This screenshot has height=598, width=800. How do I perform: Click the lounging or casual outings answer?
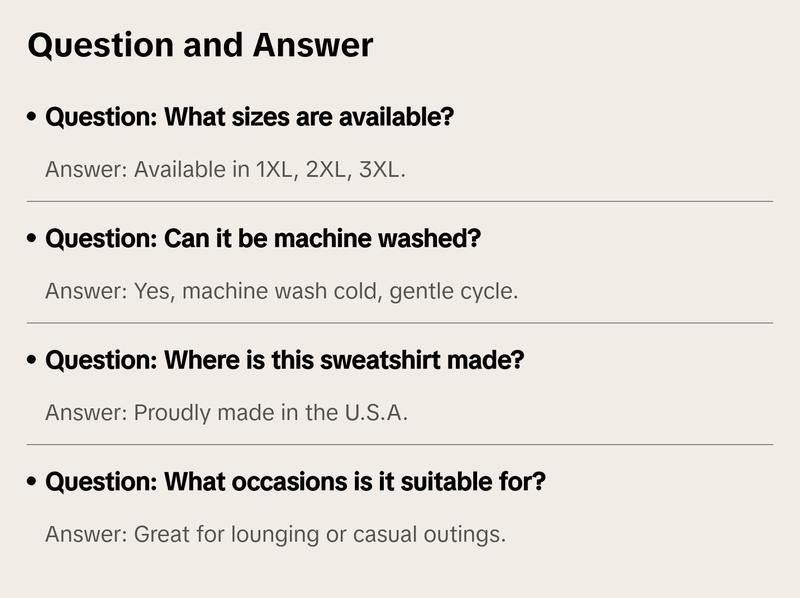tap(275, 534)
